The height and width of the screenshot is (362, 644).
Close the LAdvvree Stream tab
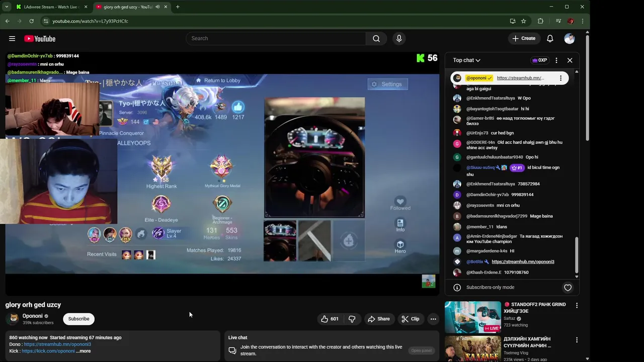[86, 7]
